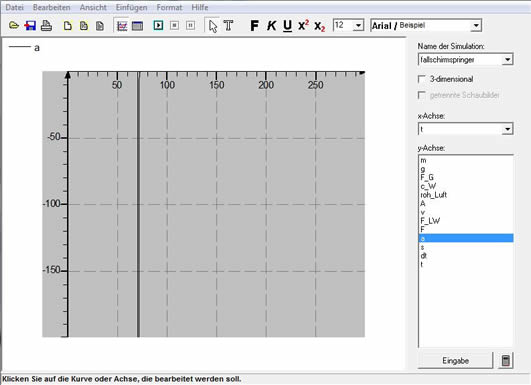The width and height of the screenshot is (531, 385).
Task: Open the Arial font dropdown
Action: click(x=476, y=25)
